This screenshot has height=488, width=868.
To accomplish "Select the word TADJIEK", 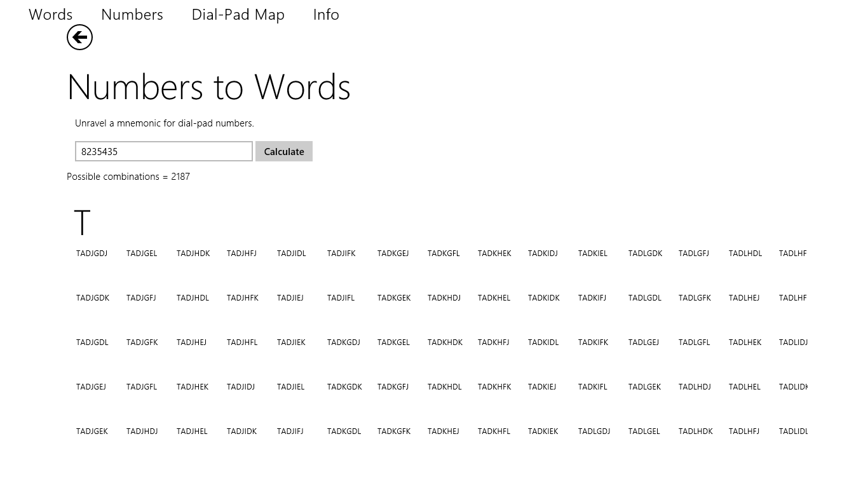I will [291, 342].
